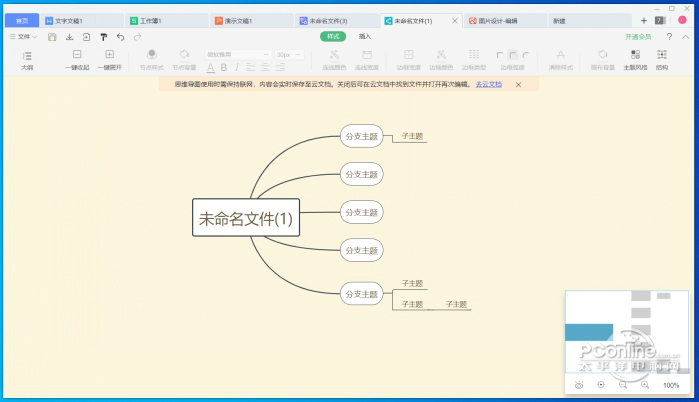Toggle the eye icon in the navigator panel
The image size is (699, 402).
click(579, 385)
